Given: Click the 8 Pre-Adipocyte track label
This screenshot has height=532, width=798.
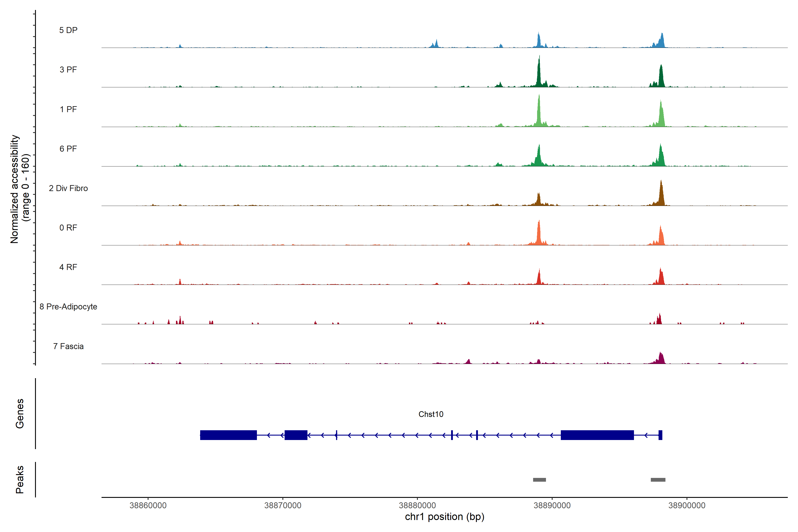Looking at the screenshot, I should coord(68,307).
